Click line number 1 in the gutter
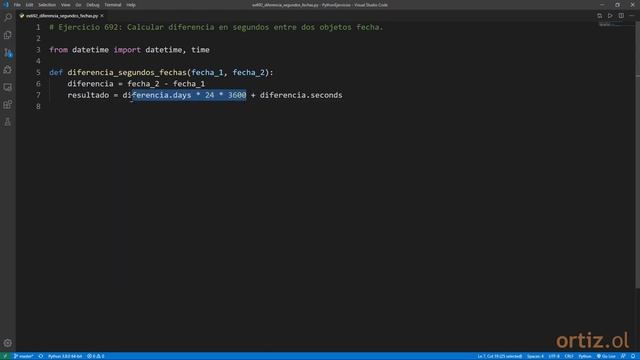640x360 pixels. (38, 27)
